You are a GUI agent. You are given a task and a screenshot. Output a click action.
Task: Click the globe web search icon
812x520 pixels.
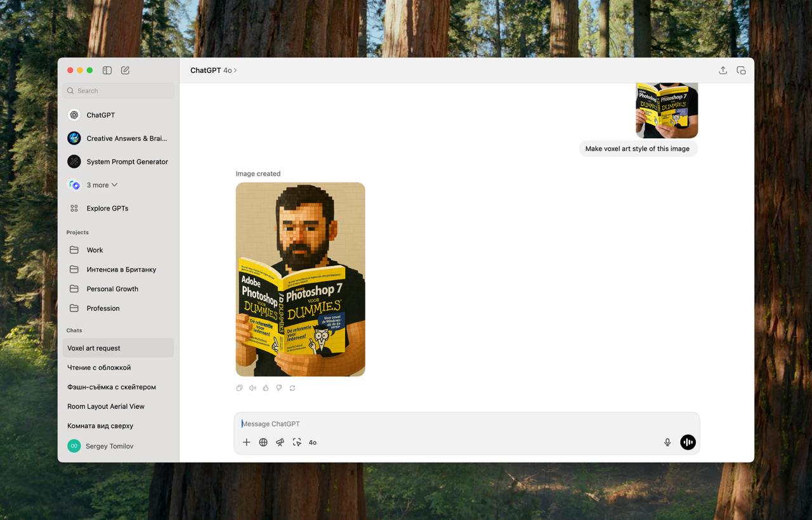263,443
